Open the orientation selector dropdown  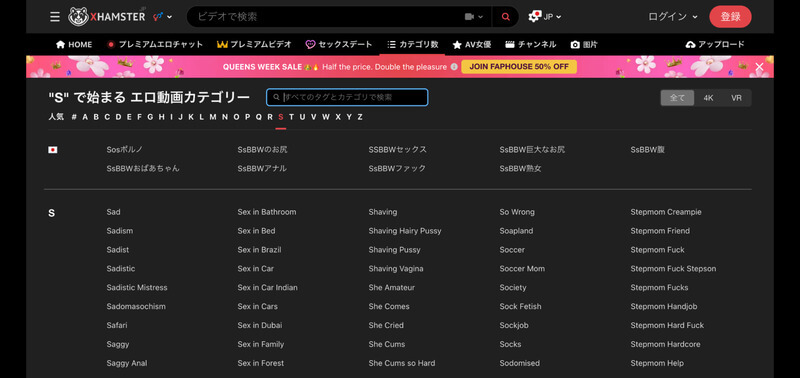(163, 17)
